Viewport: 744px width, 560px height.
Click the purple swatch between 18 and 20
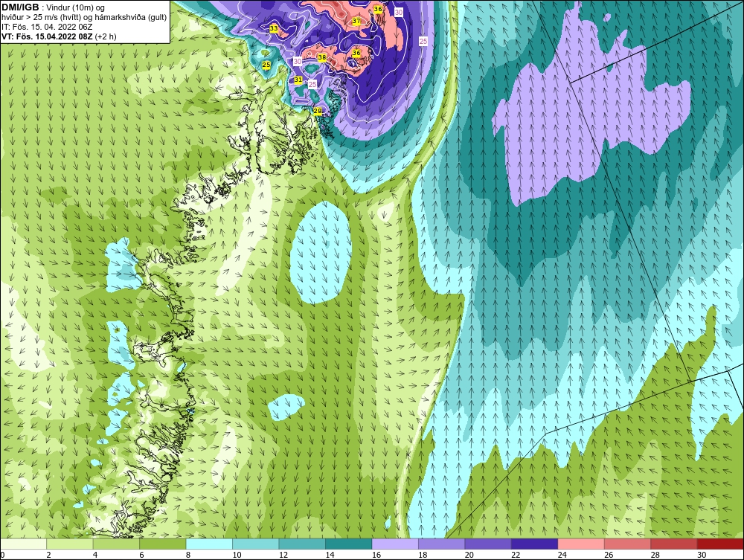click(442, 544)
